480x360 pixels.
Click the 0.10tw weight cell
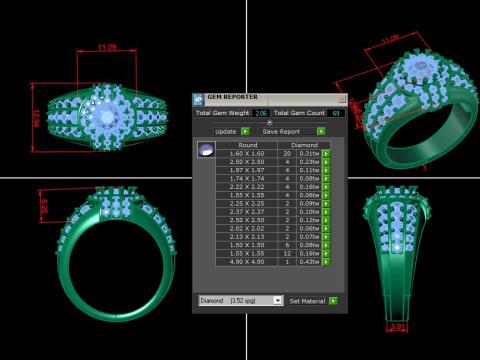tap(309, 212)
